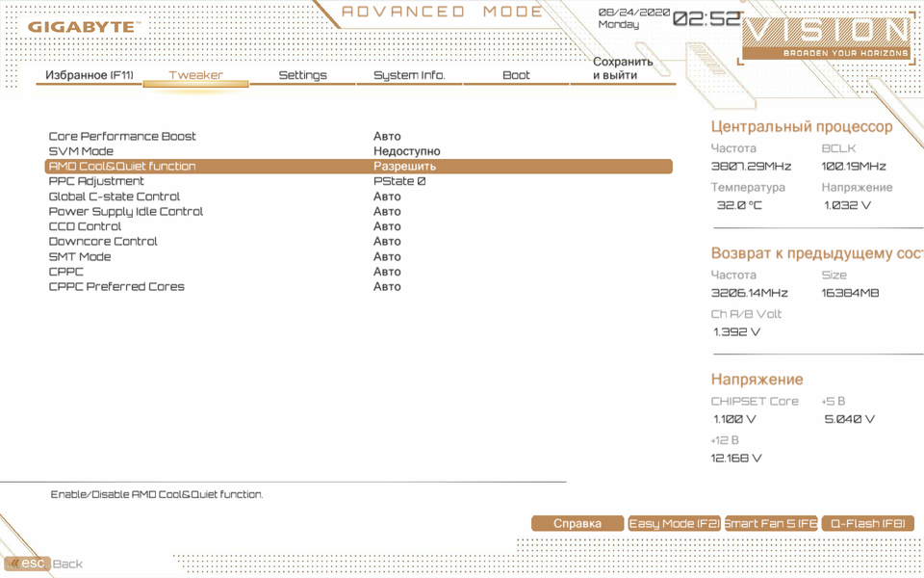Screen dimensions: 924x578
Task: Change the CPPC row's Авто value
Action: click(x=387, y=272)
